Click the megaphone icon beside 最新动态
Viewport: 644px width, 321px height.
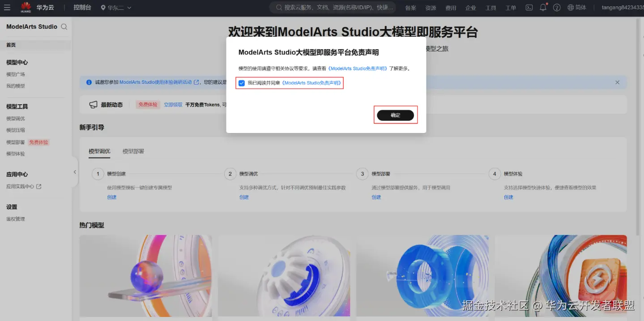[x=93, y=105]
